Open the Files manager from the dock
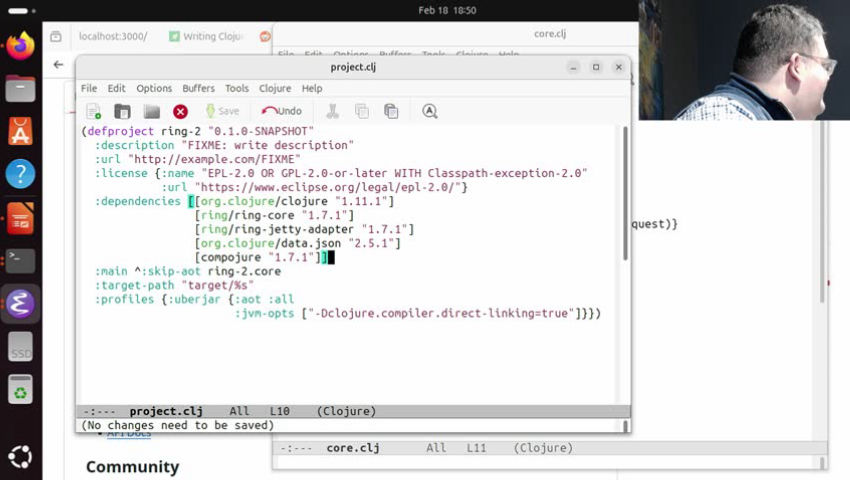The image size is (850, 480). [21, 88]
